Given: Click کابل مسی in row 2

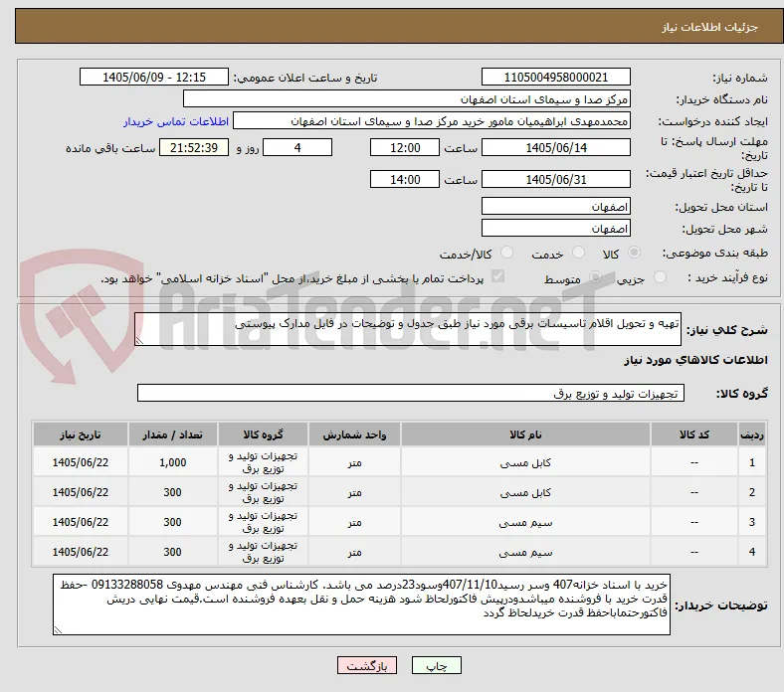Looking at the screenshot, I should (525, 492).
